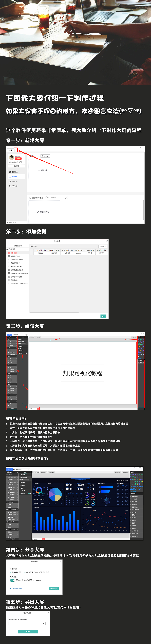Toggle the 背景设置 switch in finished dashboard
This screenshot has width=151, height=644.
click(x=29, y=493)
